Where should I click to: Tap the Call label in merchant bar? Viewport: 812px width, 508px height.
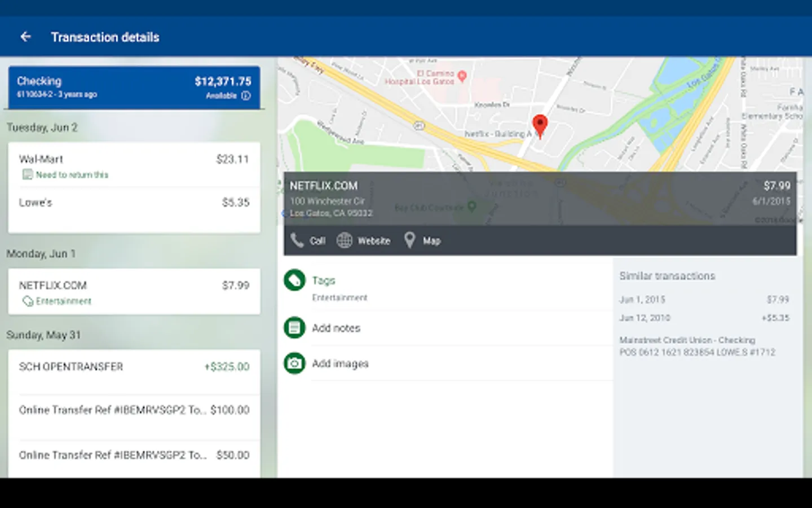coord(317,241)
